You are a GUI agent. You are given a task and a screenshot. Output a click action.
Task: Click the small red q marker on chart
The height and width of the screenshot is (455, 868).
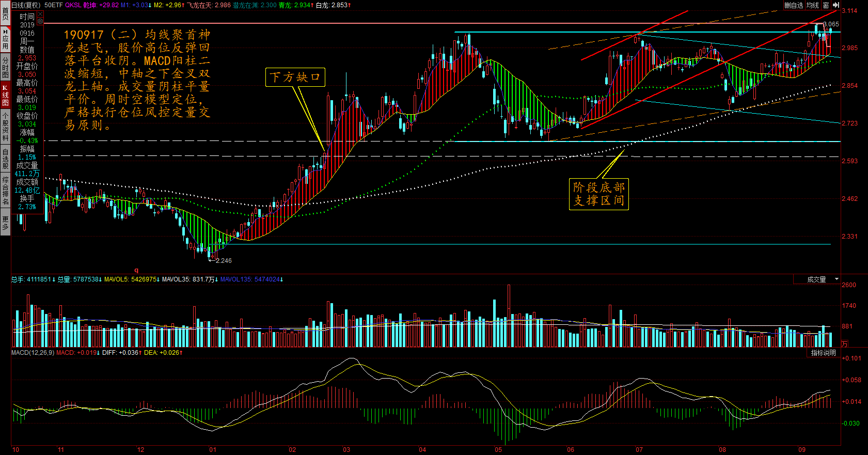[x=137, y=270]
